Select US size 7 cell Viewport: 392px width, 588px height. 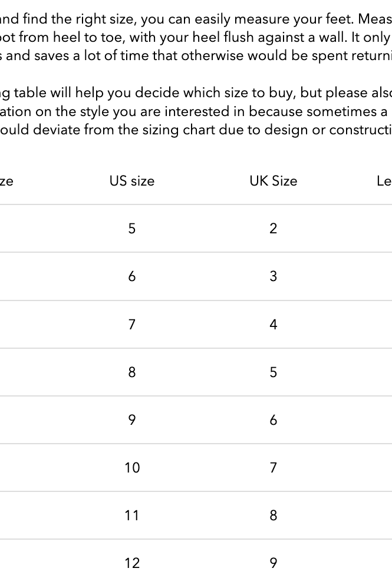(131, 325)
